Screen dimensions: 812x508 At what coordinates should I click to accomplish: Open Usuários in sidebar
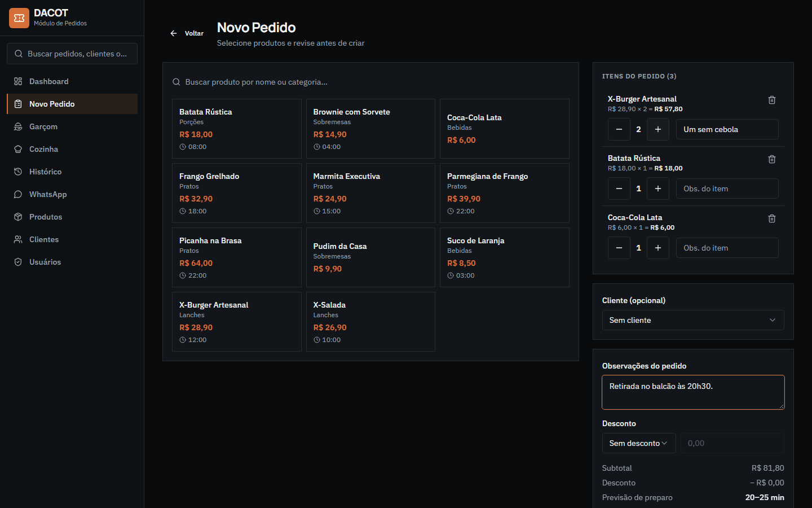pyautogui.click(x=72, y=262)
